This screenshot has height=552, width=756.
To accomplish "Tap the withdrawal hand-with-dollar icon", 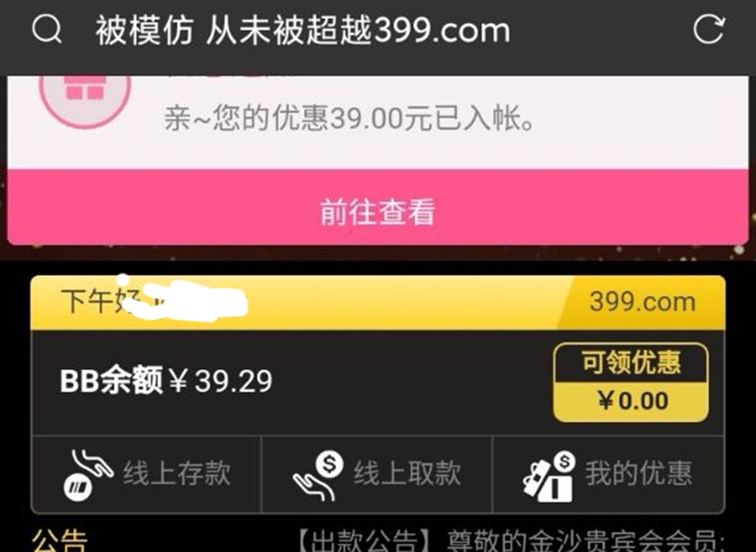I will coord(317,476).
